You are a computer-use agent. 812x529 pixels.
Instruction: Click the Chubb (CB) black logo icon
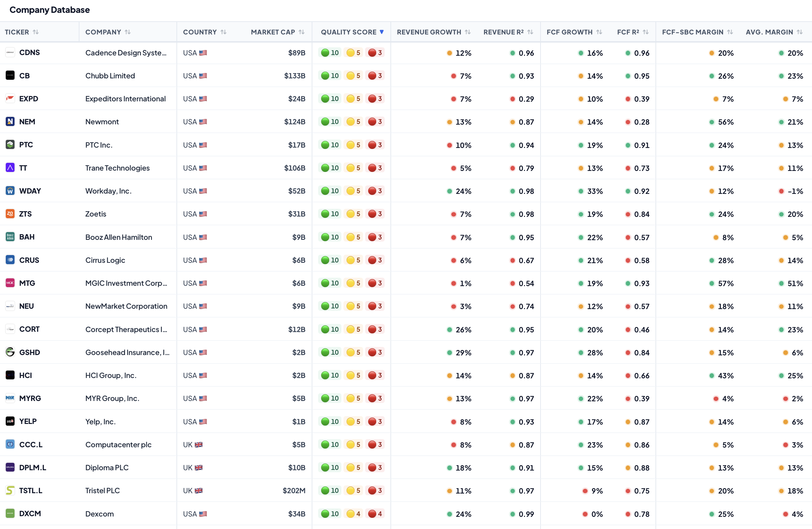pyautogui.click(x=10, y=76)
